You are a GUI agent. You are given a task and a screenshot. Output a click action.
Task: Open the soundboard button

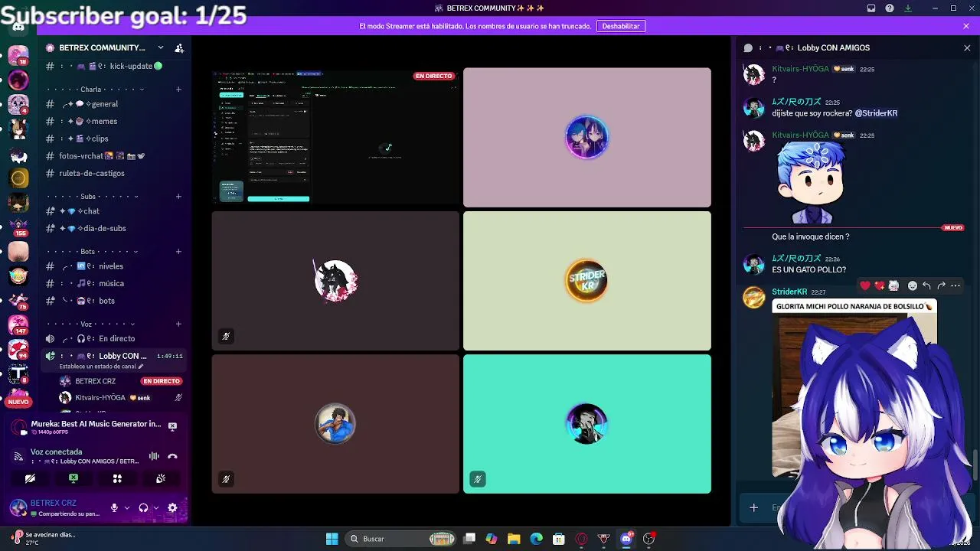161,478
